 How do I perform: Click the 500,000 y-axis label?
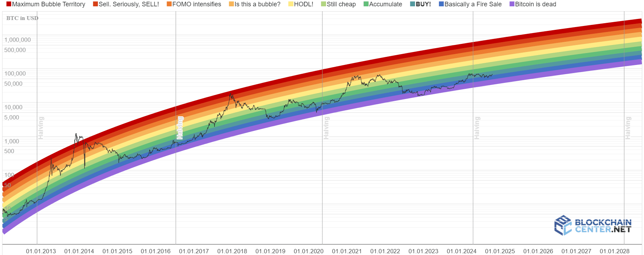click(15, 50)
